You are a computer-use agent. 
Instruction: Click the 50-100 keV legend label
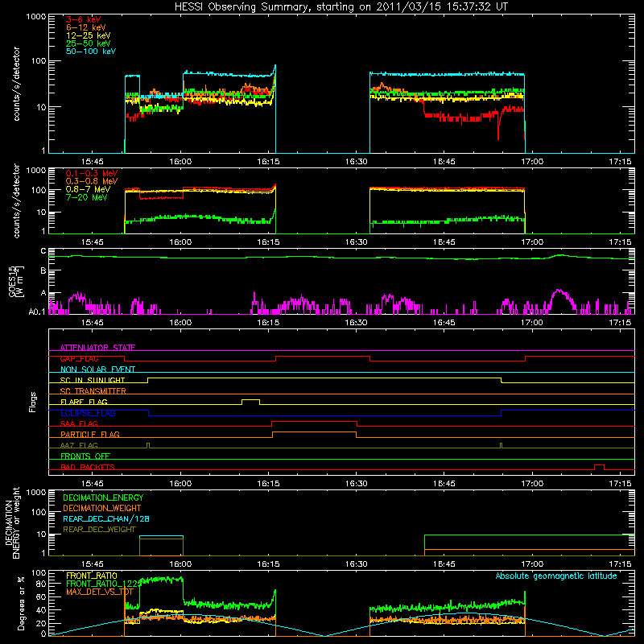pos(90,52)
